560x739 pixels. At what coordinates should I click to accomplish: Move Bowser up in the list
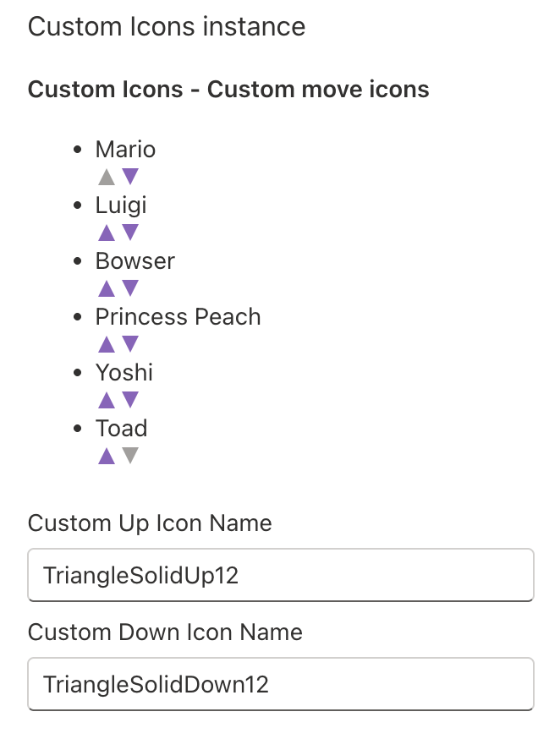[107, 288]
